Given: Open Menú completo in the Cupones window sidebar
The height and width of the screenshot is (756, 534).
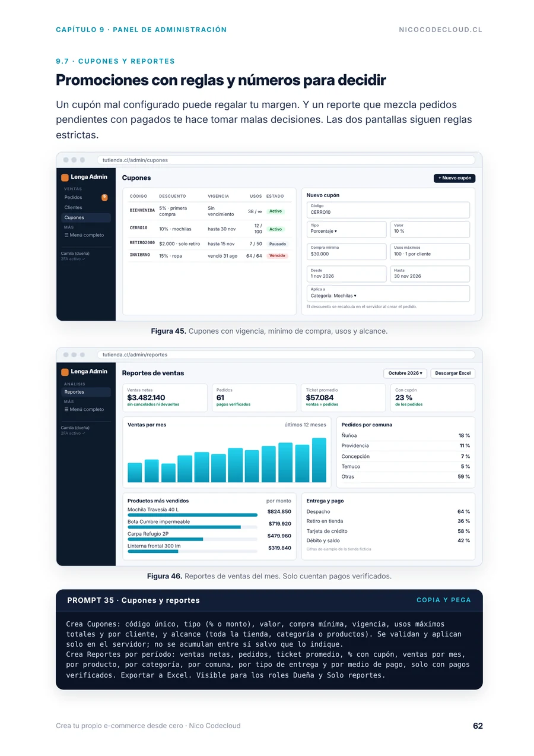Looking at the screenshot, I should (84, 235).
